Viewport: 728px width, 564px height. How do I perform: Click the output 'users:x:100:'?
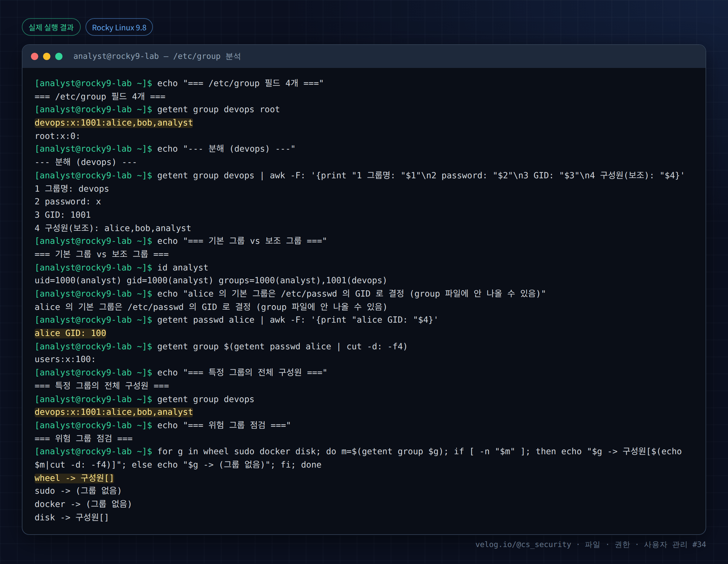point(65,359)
